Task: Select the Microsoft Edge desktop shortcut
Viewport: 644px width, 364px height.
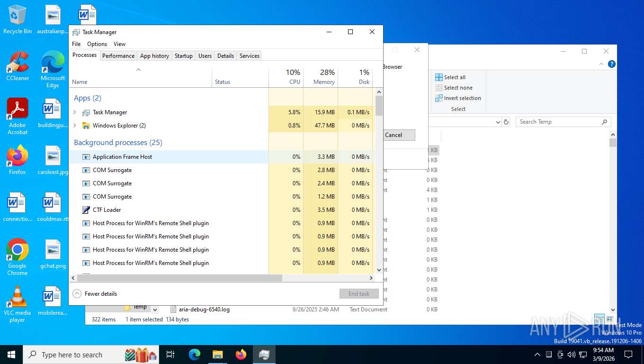Action: (x=53, y=69)
